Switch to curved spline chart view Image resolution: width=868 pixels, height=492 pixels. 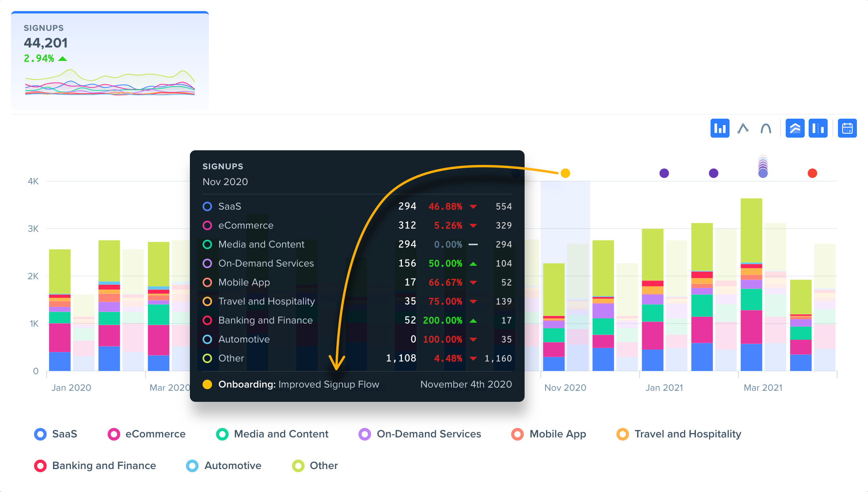[x=766, y=129]
